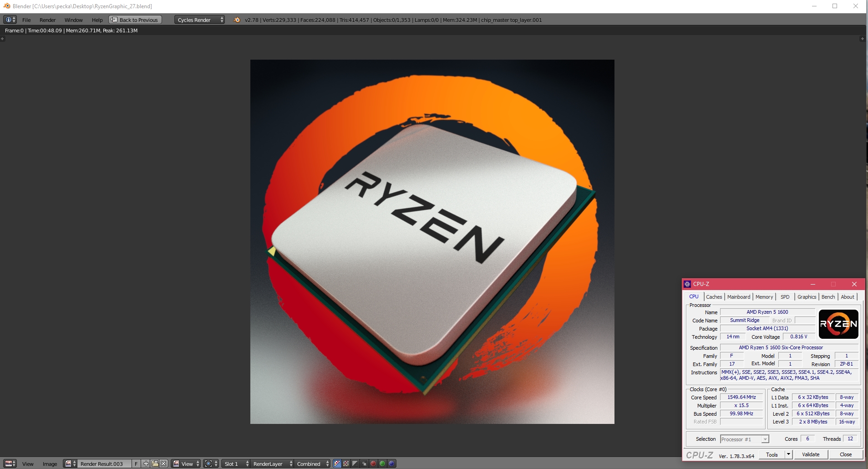Open the pivot point selector
This screenshot has width=868, height=469.
tap(211, 464)
